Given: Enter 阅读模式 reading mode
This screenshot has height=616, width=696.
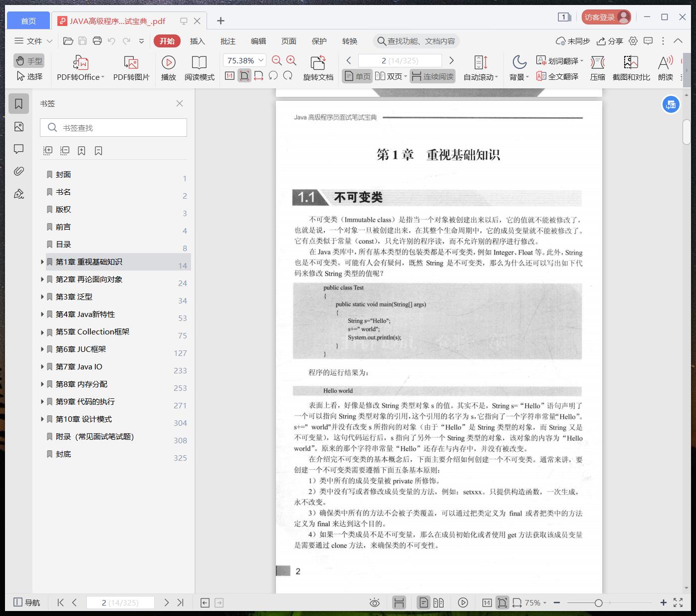Looking at the screenshot, I should (x=200, y=68).
